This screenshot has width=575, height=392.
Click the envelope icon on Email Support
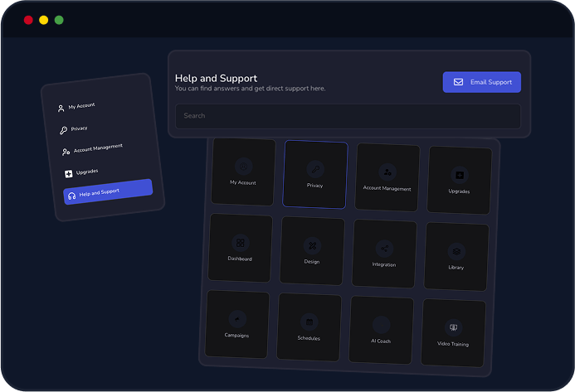coord(458,82)
